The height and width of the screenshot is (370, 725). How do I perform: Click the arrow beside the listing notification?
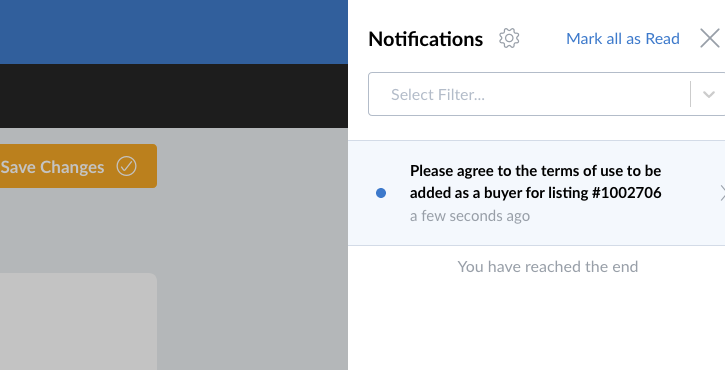click(x=722, y=193)
